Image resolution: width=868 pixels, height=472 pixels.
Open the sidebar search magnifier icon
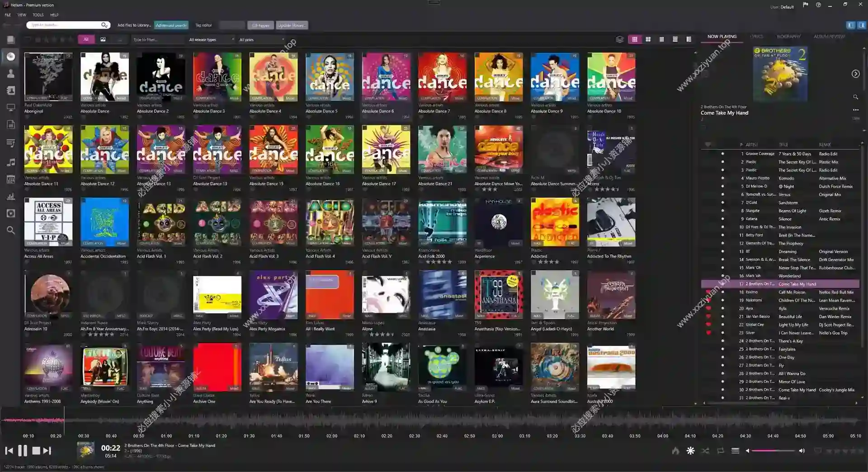(x=11, y=231)
